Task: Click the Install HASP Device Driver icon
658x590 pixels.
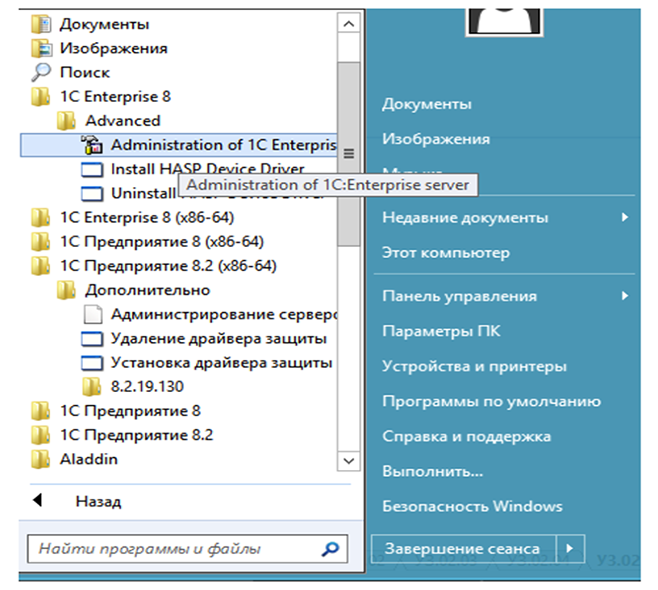Action: pyautogui.click(x=92, y=170)
